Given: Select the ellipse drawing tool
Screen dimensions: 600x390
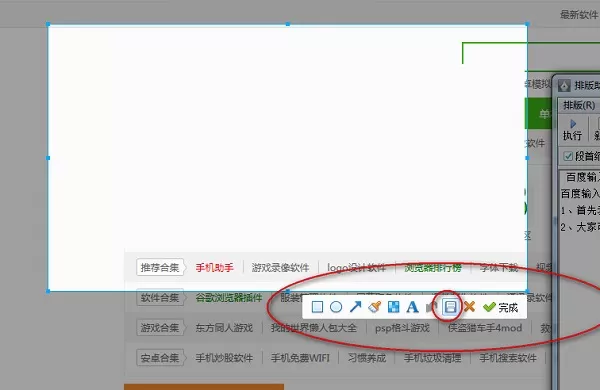Looking at the screenshot, I should (x=336, y=307).
